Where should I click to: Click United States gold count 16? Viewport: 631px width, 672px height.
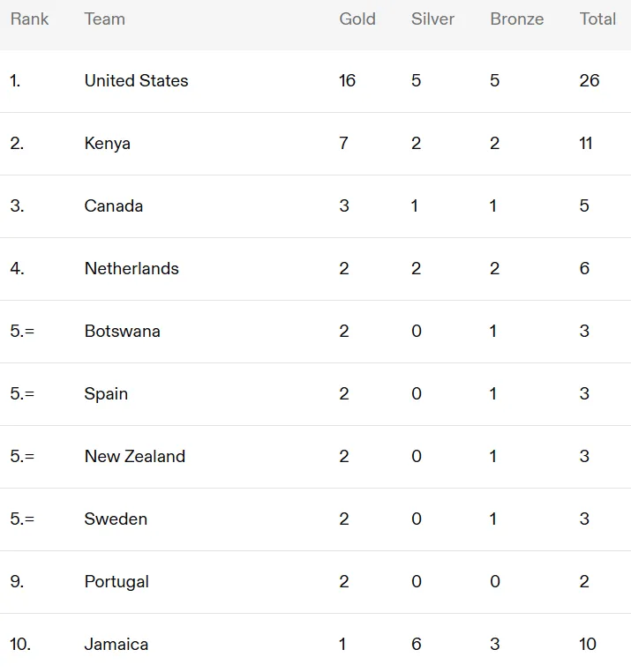[347, 80]
